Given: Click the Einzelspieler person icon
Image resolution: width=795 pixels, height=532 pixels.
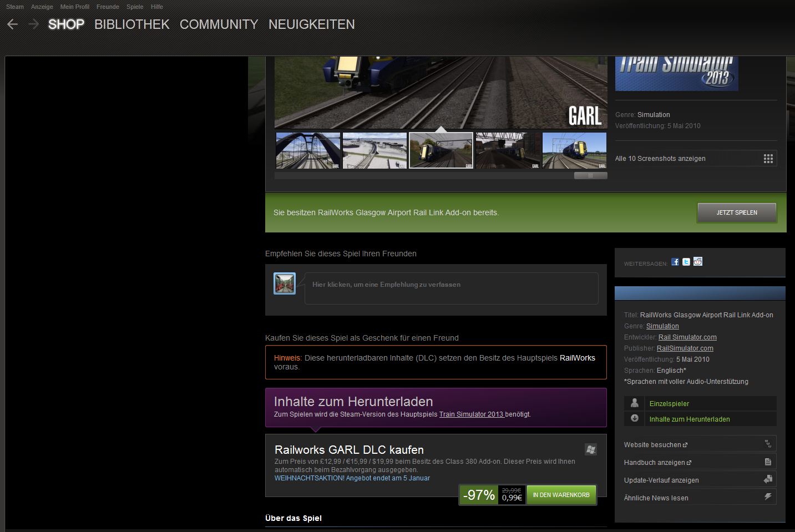Looking at the screenshot, I should point(635,403).
